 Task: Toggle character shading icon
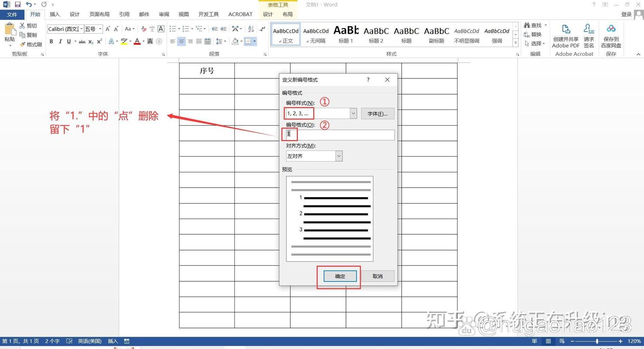(150, 41)
